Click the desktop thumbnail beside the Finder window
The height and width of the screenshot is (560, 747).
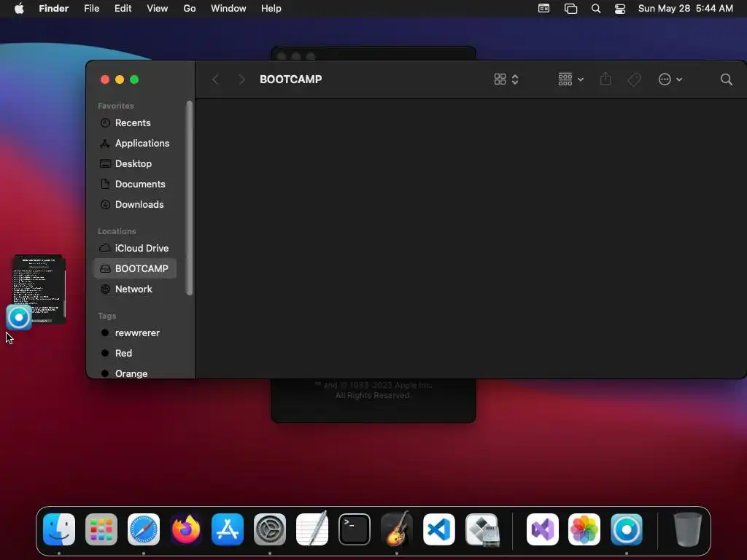[39, 289]
